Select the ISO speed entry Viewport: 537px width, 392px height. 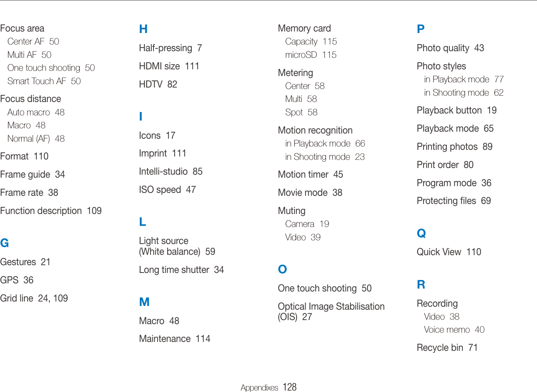click(x=167, y=190)
